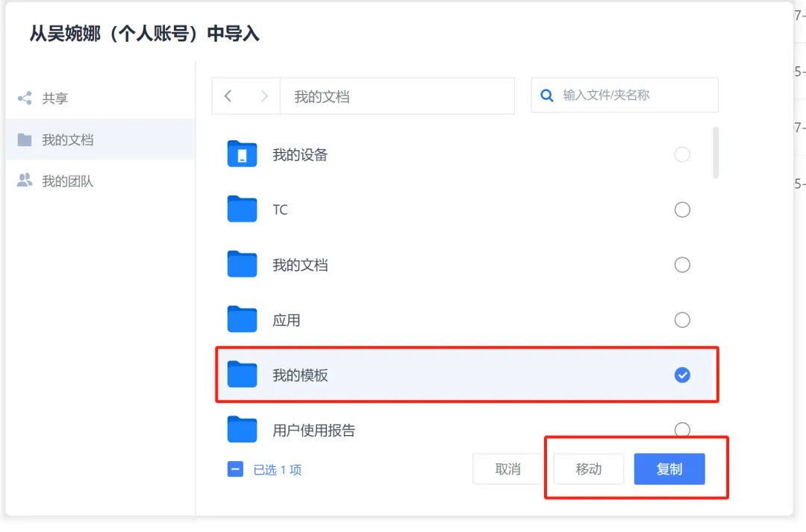
Task: Click the file list vertical scrollbar
Action: (716, 152)
